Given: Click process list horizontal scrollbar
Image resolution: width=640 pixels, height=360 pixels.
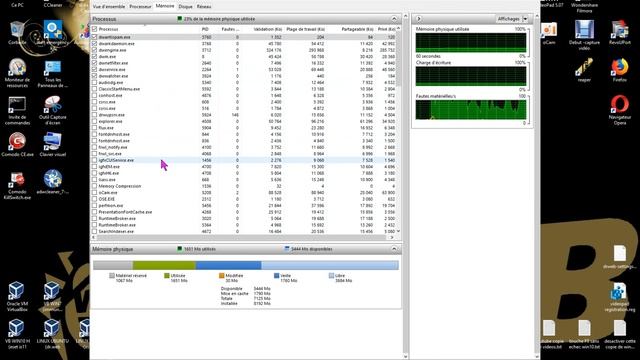Looking at the screenshot, I should click(242, 237).
